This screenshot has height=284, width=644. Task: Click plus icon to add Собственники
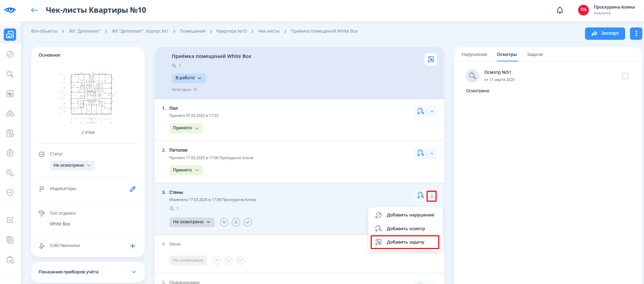(133, 246)
